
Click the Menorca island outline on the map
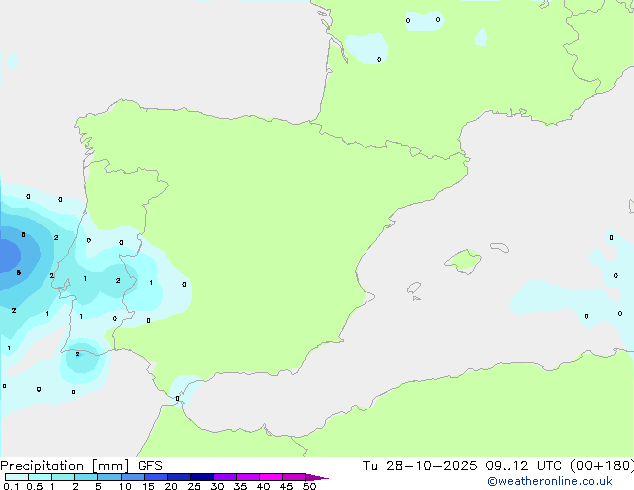point(499,247)
